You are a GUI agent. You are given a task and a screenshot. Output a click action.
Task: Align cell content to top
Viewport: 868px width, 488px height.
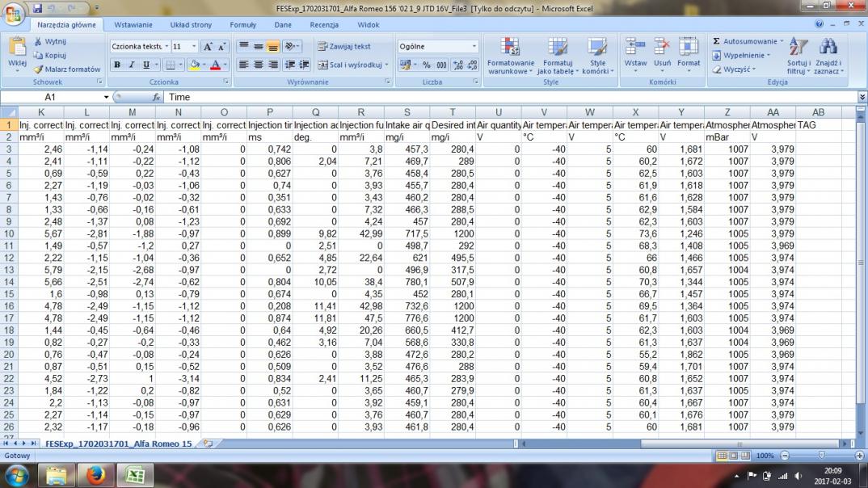point(243,47)
